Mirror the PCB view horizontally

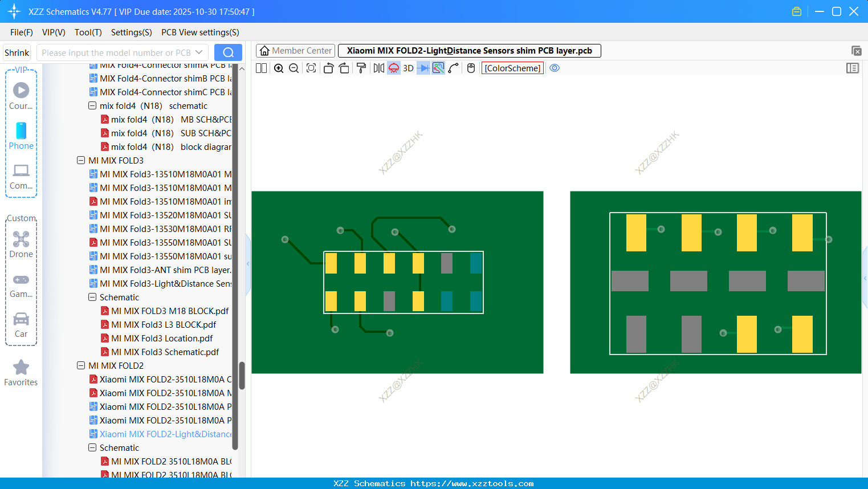[x=378, y=68]
